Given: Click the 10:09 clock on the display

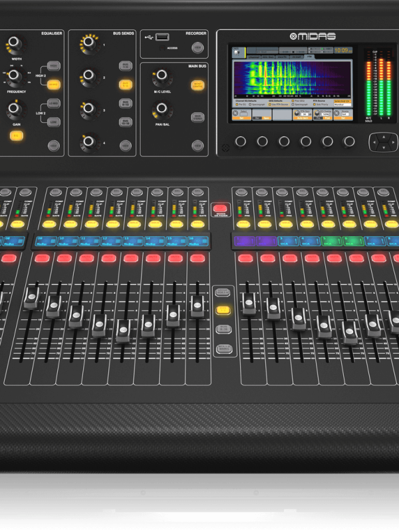Looking at the screenshot, I should point(343,51).
